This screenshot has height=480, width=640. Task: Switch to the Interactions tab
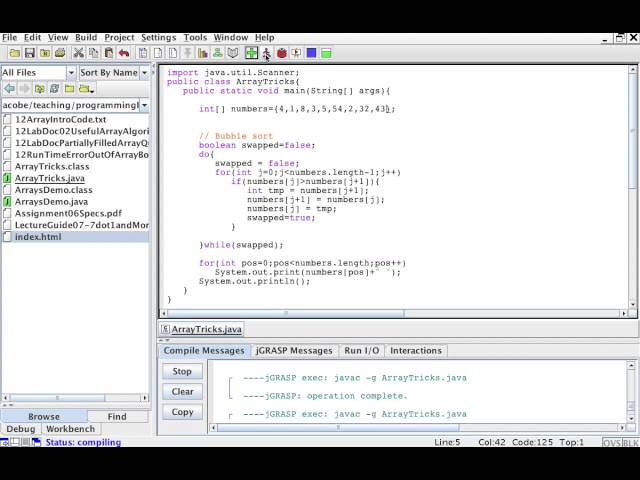[x=416, y=351]
